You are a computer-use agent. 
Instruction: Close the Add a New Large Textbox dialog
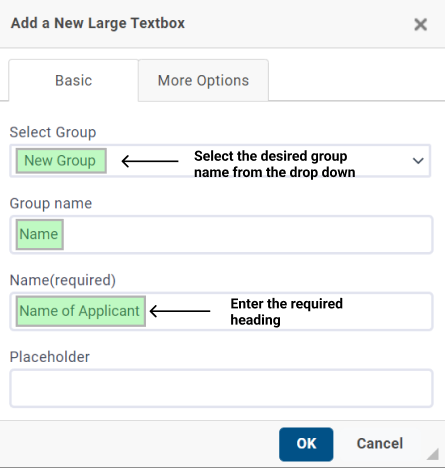pyautogui.click(x=420, y=24)
